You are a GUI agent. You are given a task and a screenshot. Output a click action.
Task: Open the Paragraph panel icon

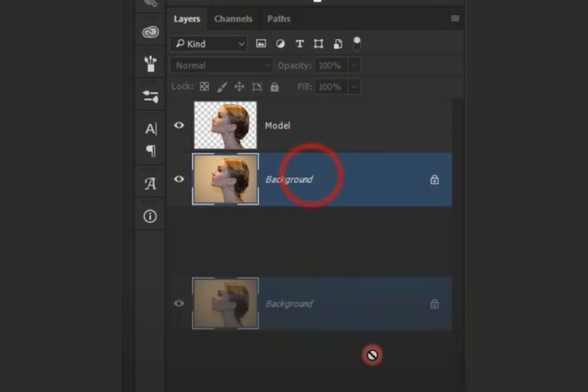[151, 151]
